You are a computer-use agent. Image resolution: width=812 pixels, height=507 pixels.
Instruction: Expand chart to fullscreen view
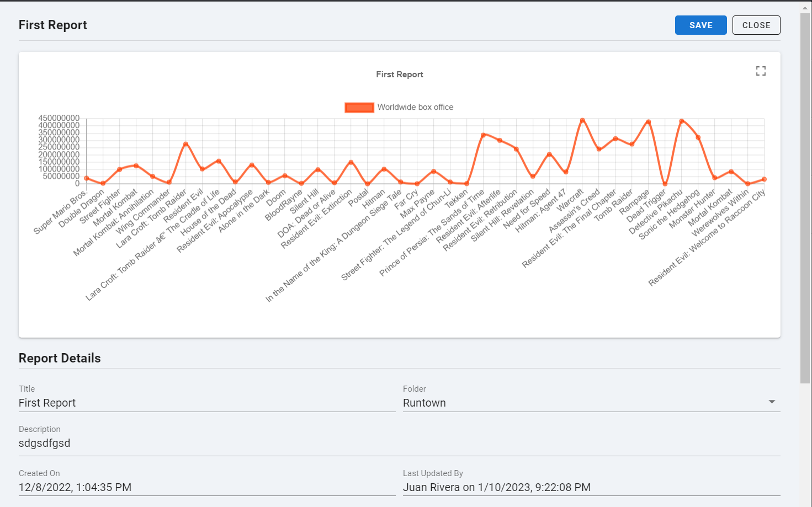coord(761,71)
